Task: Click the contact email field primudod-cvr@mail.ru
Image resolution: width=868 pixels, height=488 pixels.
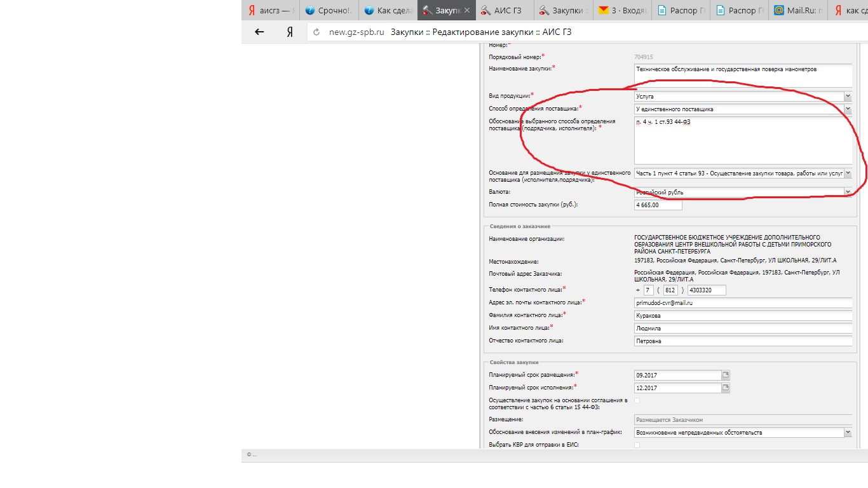Action: (x=743, y=303)
